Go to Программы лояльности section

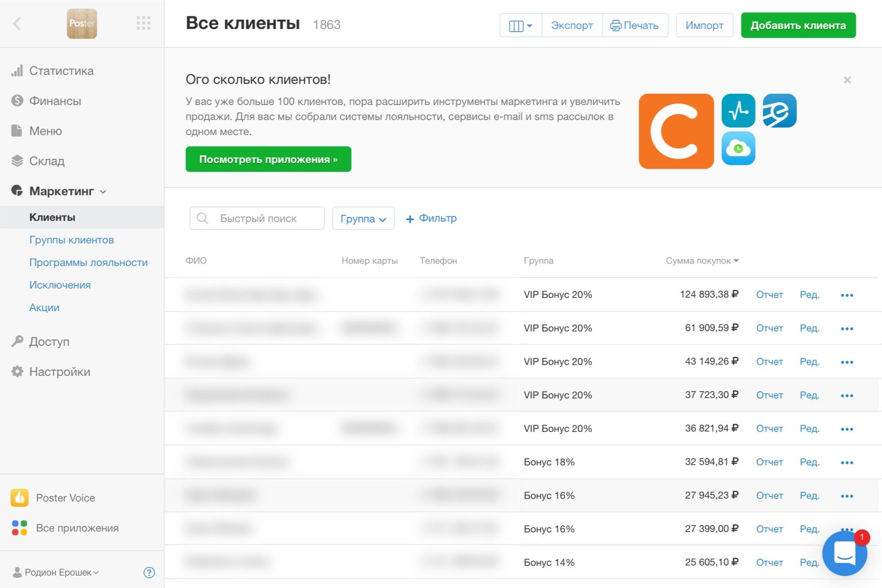pos(88,263)
